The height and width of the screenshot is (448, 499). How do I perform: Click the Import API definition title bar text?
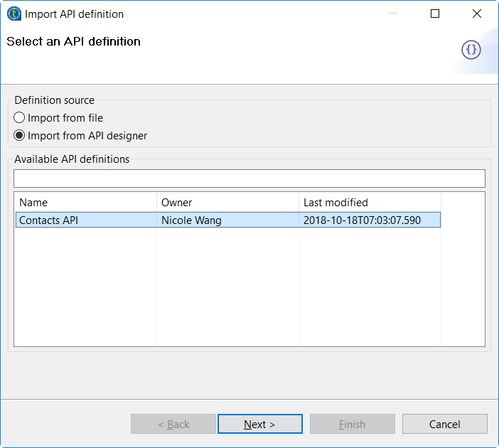pos(74,14)
